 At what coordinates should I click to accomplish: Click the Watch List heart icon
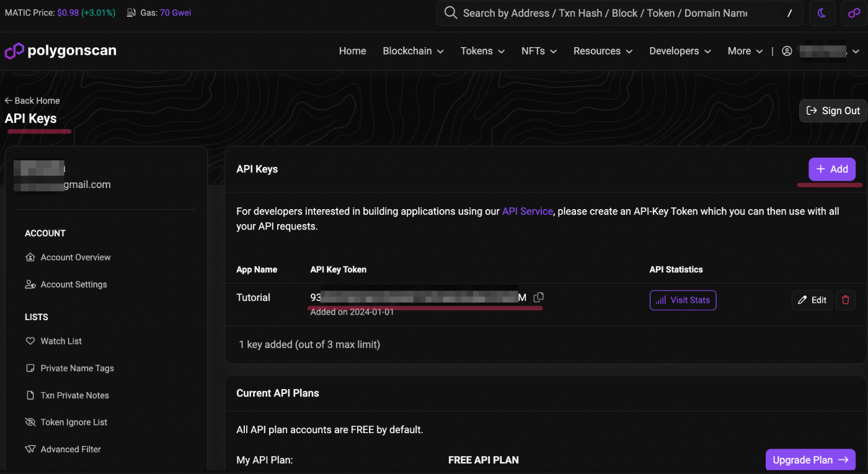[x=30, y=341]
